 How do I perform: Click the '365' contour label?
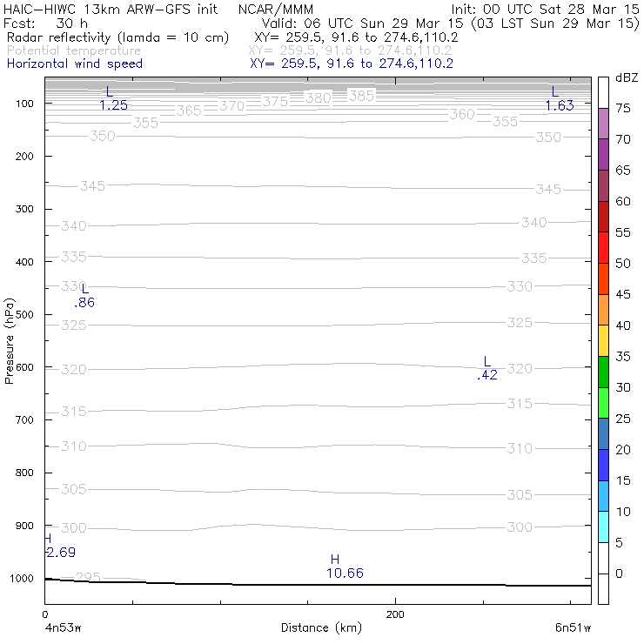tap(189, 111)
